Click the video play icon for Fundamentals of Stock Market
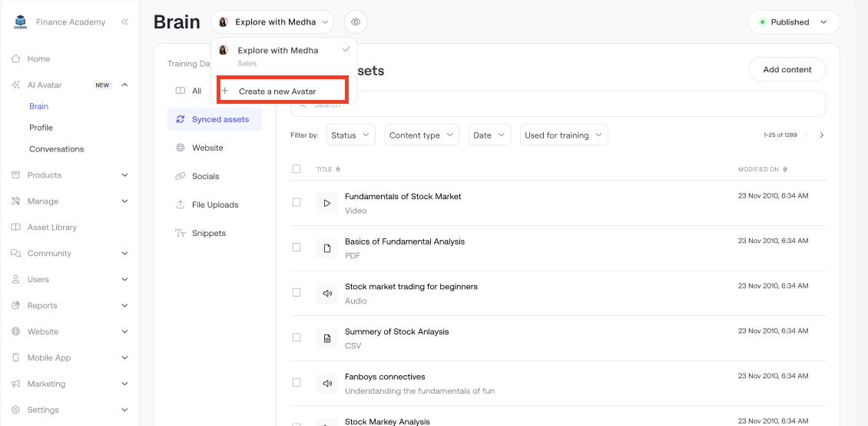 [x=327, y=203]
